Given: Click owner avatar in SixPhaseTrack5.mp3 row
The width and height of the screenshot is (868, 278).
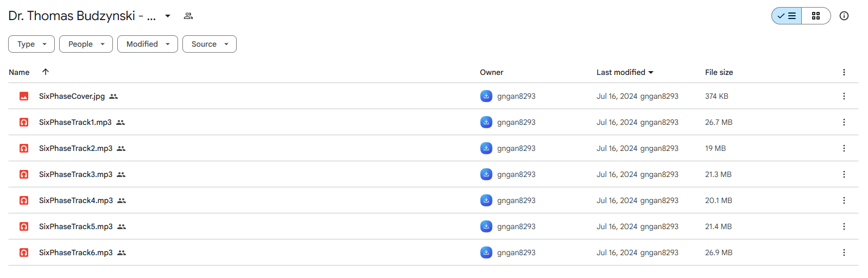Looking at the screenshot, I should 486,226.
